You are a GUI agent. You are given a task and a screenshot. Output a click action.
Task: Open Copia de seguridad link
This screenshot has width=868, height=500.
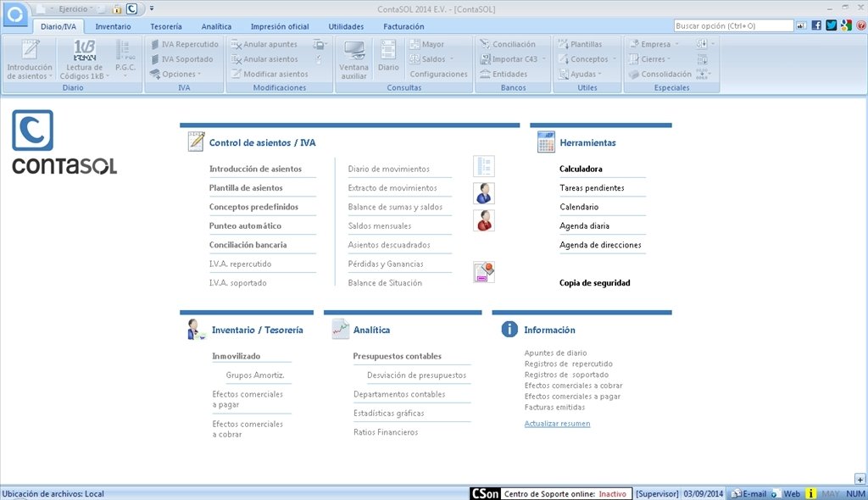[x=594, y=283]
